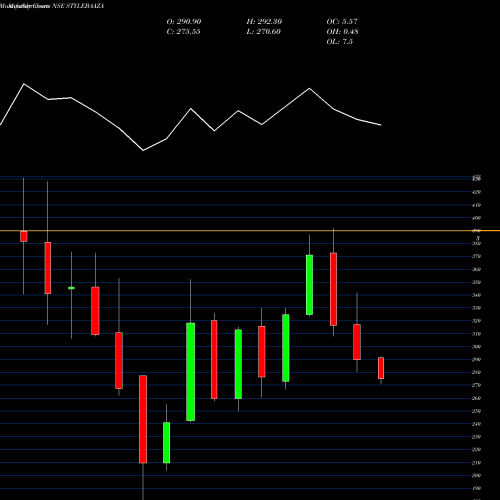This screenshot has height=500, width=500.
Task: Select the tiny green doji candle near 345
Action: (x=71, y=288)
